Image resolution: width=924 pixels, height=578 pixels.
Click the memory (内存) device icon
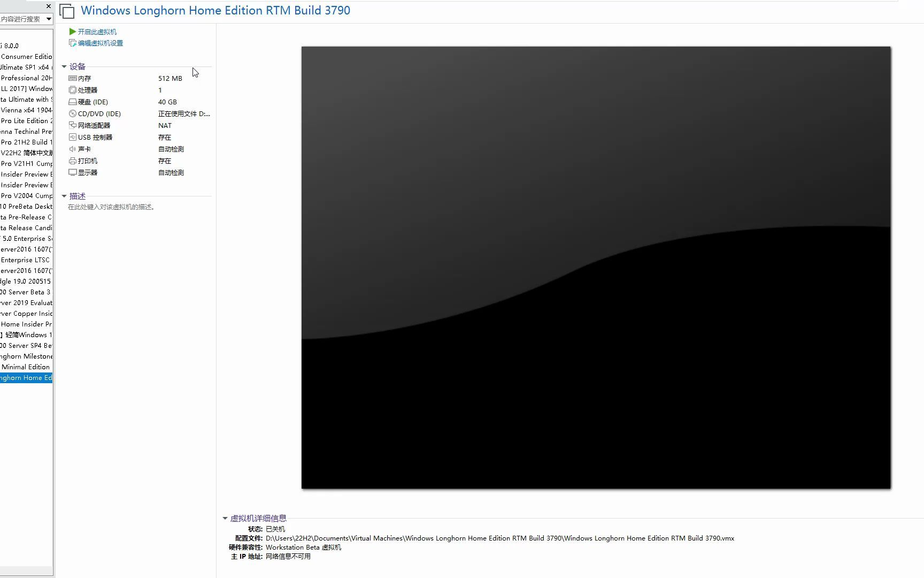[72, 78]
